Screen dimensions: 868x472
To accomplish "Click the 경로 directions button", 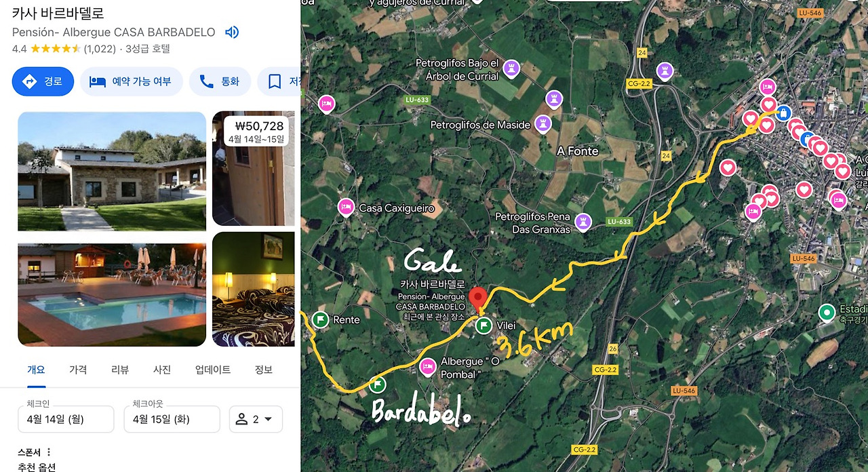I will click(43, 81).
